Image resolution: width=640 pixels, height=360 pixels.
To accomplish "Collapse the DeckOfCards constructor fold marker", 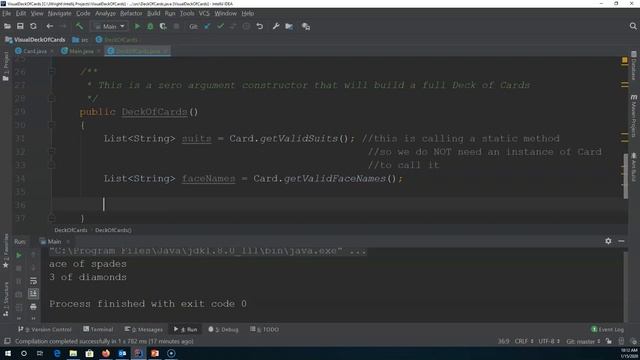I will [x=52, y=125].
